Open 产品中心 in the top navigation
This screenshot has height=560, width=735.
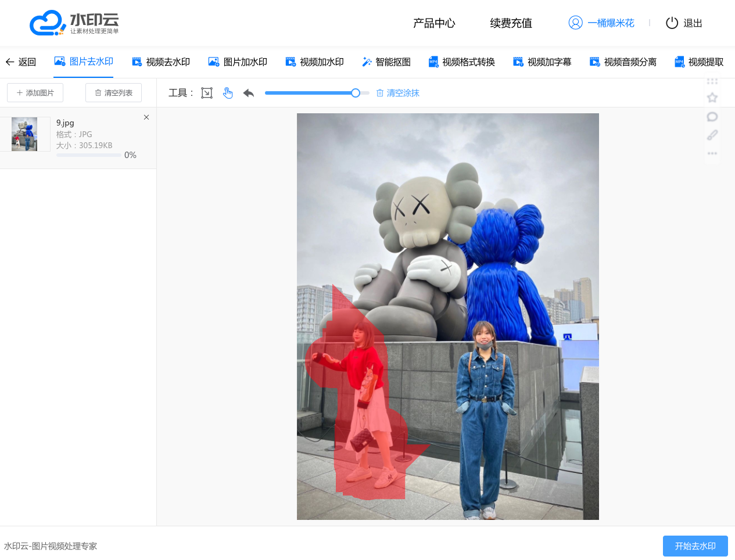click(434, 23)
